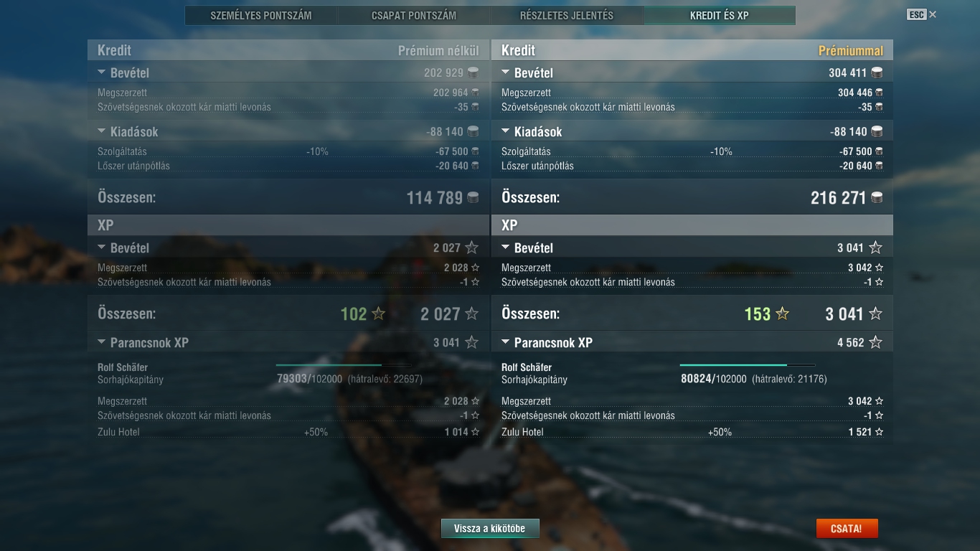Click the coin icon next to 304 411
Image resolution: width=980 pixels, height=551 pixels.
click(x=876, y=72)
